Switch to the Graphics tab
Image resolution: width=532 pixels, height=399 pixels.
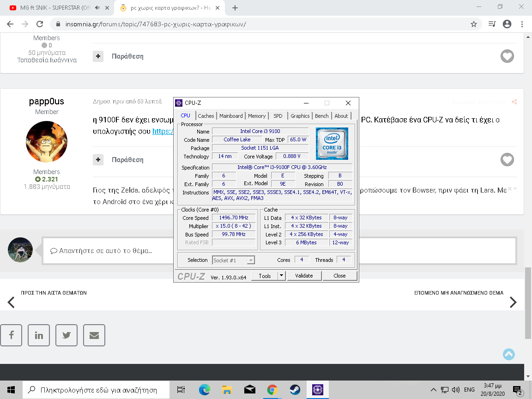coord(300,116)
